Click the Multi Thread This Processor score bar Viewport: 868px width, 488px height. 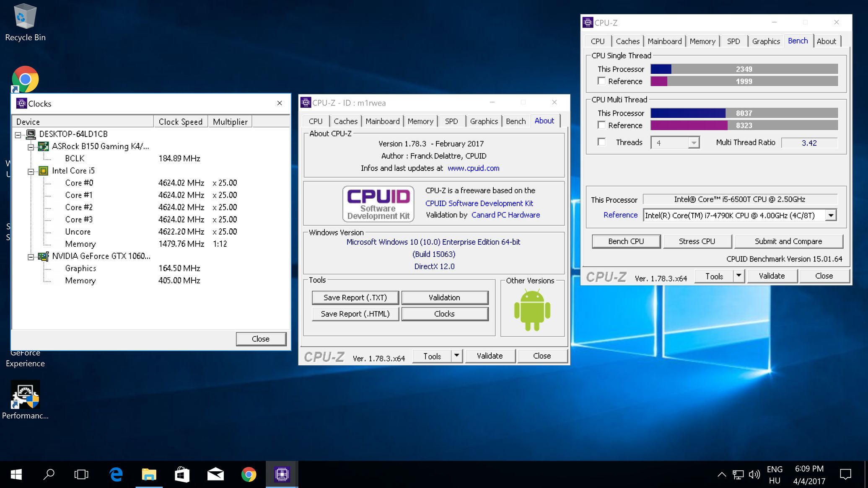(744, 113)
